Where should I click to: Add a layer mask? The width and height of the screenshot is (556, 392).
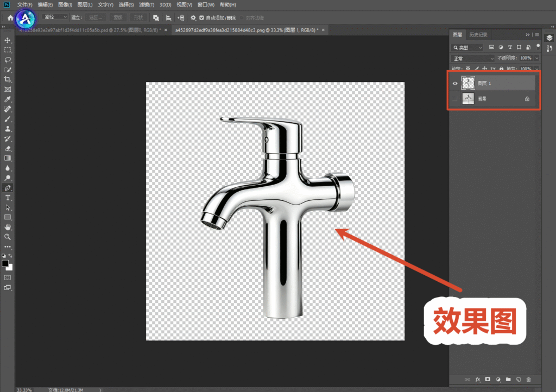click(488, 379)
